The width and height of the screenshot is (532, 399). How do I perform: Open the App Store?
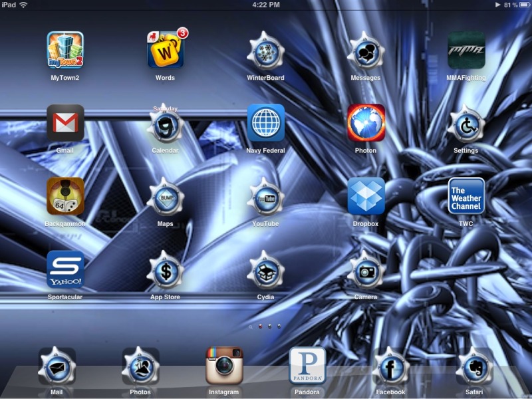click(x=166, y=270)
